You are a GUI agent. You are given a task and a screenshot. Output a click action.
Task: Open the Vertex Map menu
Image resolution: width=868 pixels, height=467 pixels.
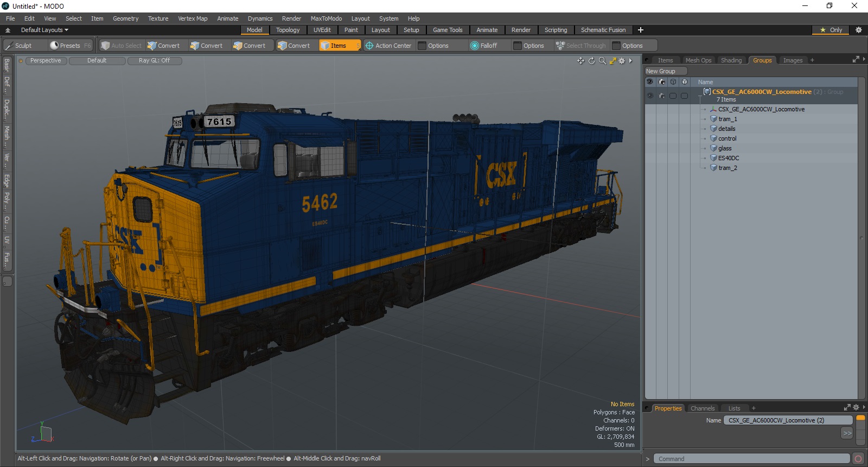coord(193,18)
